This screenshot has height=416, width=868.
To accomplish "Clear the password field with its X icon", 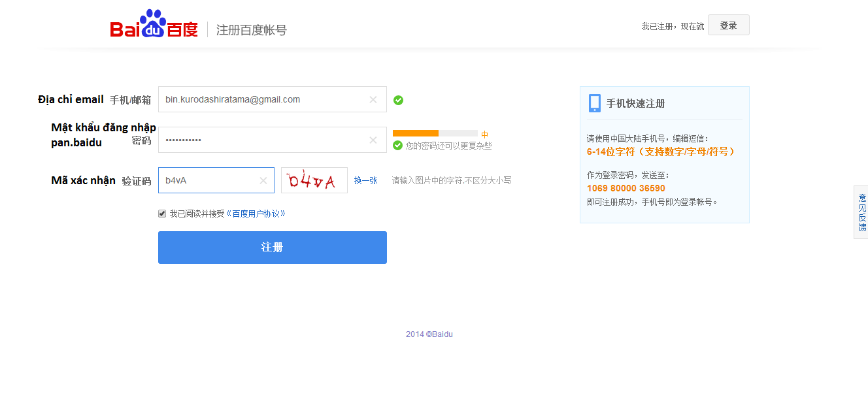I will (373, 140).
